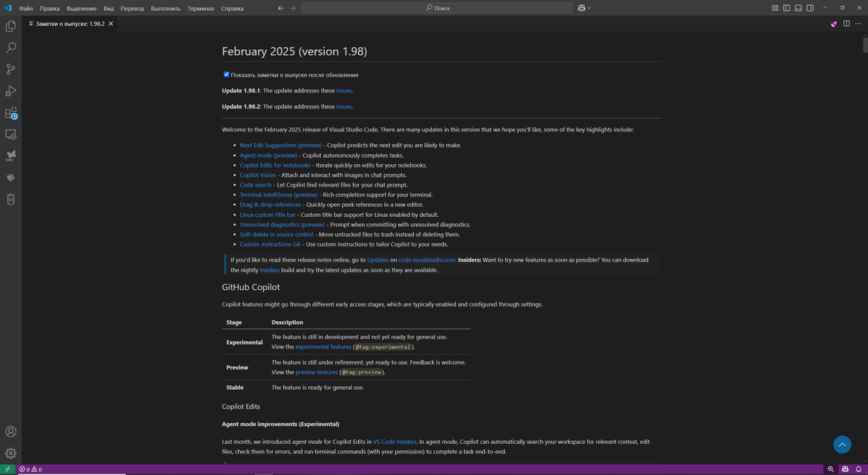Viewport: 868px width, 475px height.
Task: Go forward with the right arrow
Action: click(292, 8)
